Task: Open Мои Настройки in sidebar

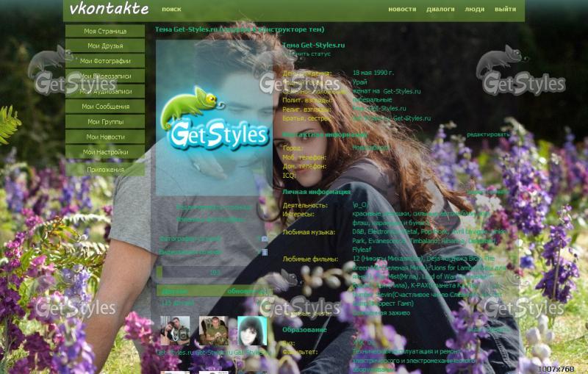Action: [x=105, y=152]
